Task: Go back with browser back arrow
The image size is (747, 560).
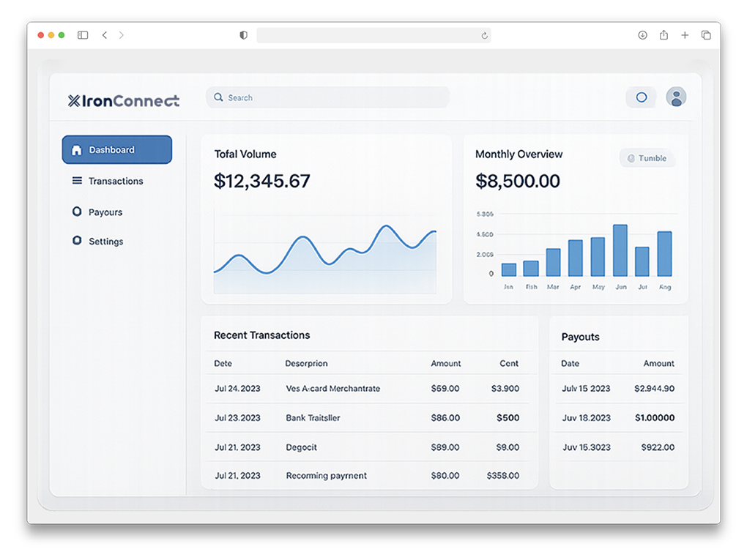Action: point(105,35)
